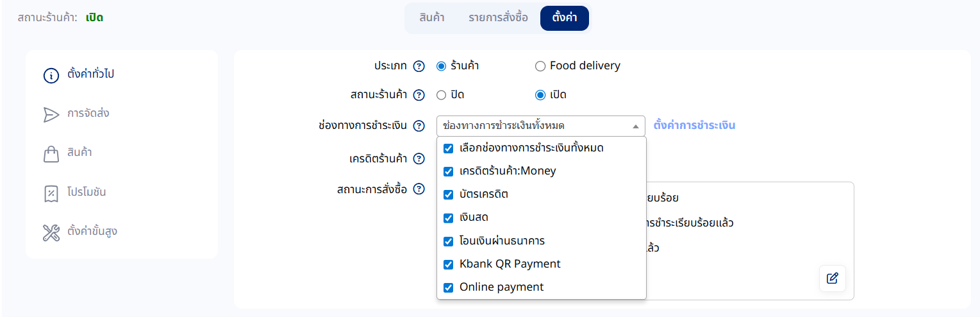The image size is (980, 317).
Task: Open the โปรโมชัน promotion receipt icon
Action: 51,193
